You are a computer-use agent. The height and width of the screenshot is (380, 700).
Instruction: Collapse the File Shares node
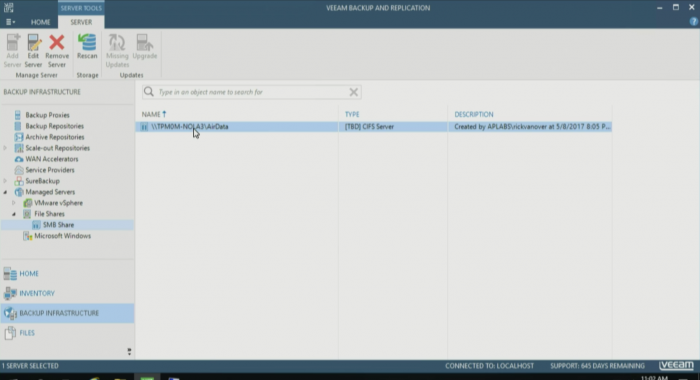point(14,214)
